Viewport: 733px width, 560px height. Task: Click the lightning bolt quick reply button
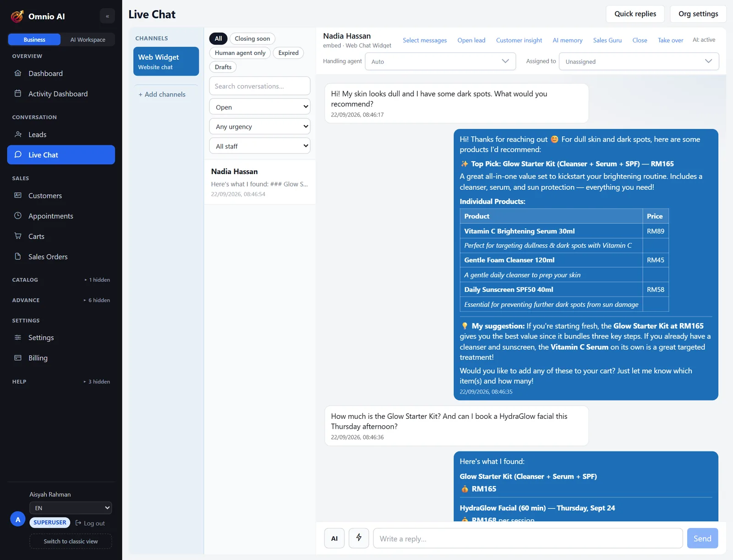[359, 538]
